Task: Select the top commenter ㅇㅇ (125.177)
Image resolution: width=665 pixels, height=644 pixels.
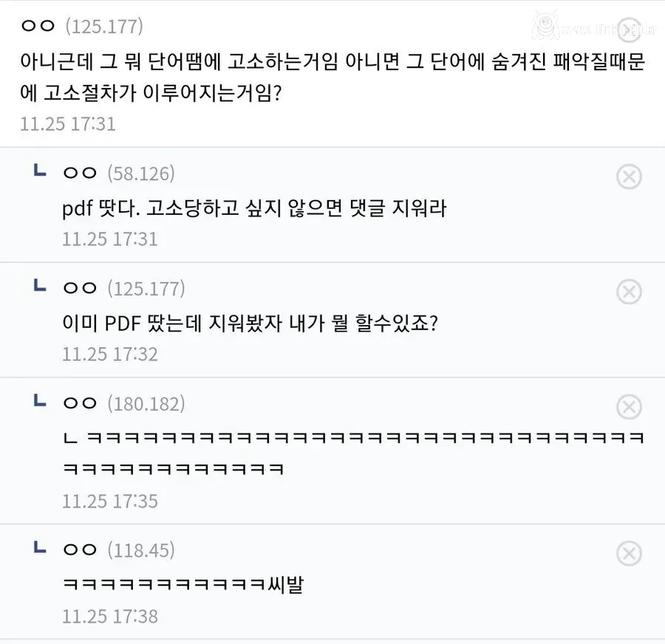Action: click(38, 25)
